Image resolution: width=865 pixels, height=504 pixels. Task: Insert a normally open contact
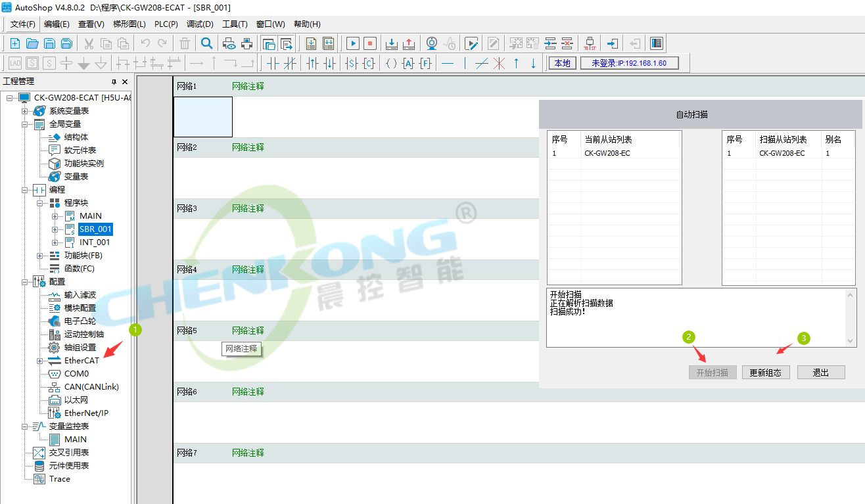click(x=272, y=63)
